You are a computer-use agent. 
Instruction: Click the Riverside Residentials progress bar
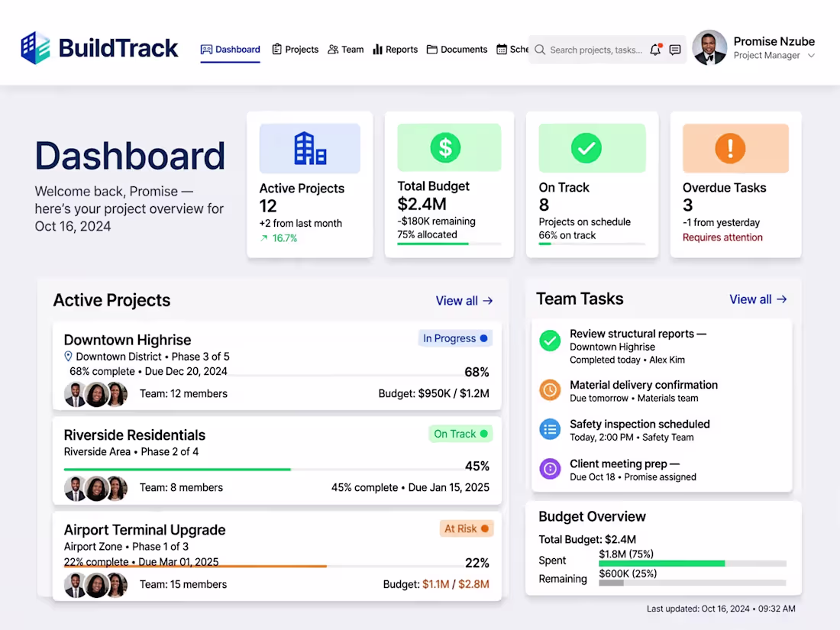click(x=263, y=470)
